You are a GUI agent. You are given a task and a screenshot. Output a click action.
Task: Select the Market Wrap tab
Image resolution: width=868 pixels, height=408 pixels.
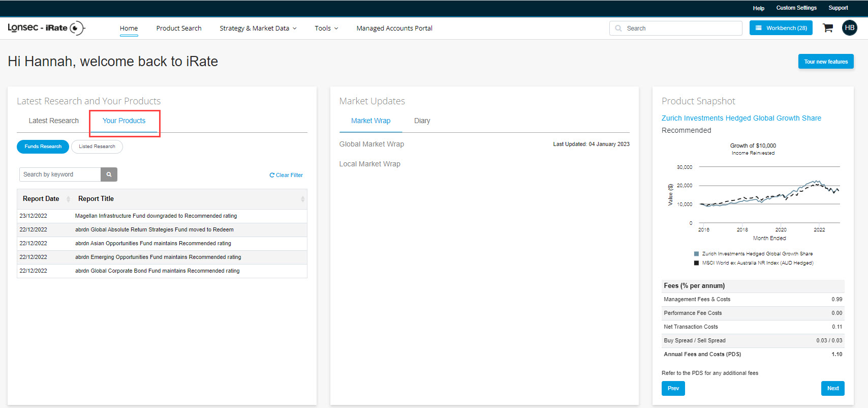(x=371, y=121)
